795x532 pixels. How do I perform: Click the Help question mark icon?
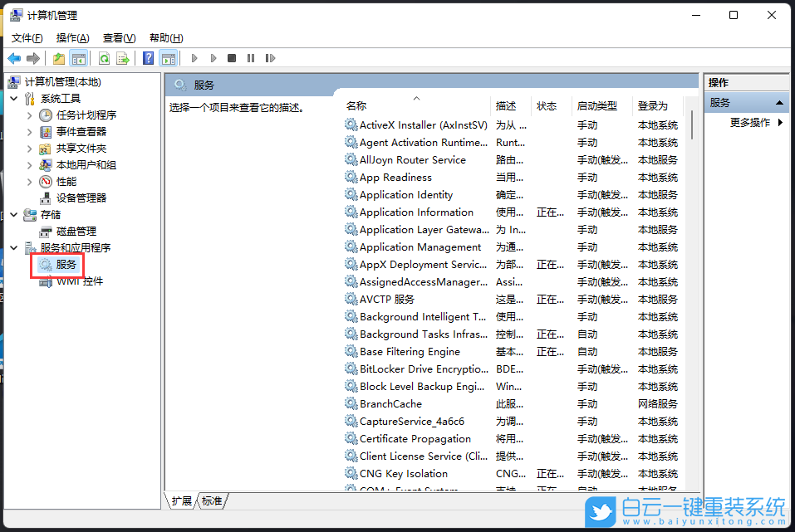coord(148,58)
